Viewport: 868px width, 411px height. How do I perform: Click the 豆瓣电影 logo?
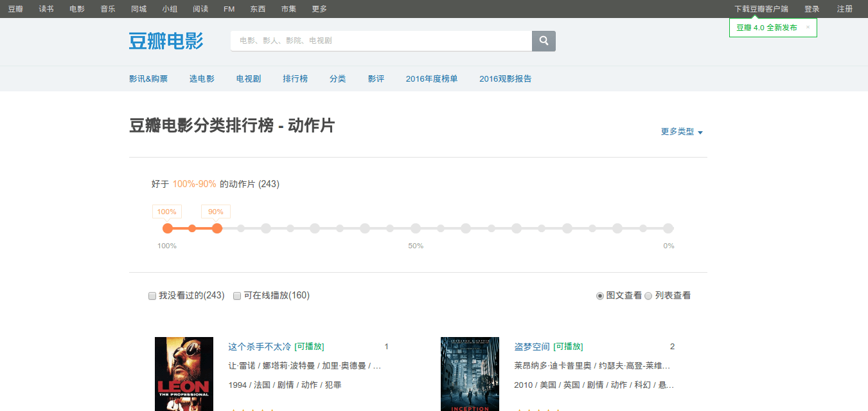[166, 41]
